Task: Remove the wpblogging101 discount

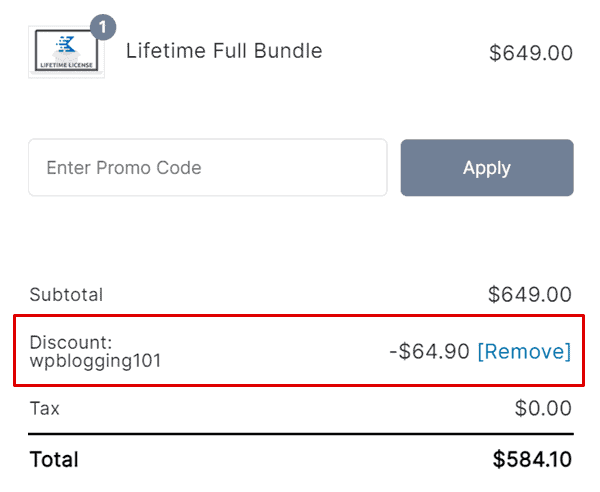Action: [x=524, y=351]
